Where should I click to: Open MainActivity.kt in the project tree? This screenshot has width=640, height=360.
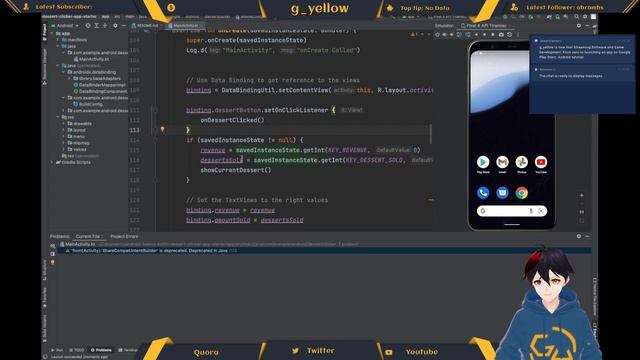pos(92,59)
